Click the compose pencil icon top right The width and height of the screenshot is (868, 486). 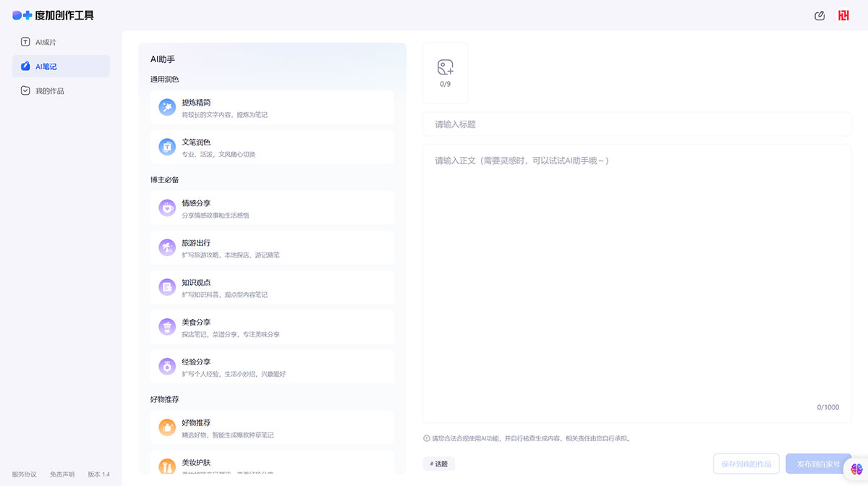[819, 15]
